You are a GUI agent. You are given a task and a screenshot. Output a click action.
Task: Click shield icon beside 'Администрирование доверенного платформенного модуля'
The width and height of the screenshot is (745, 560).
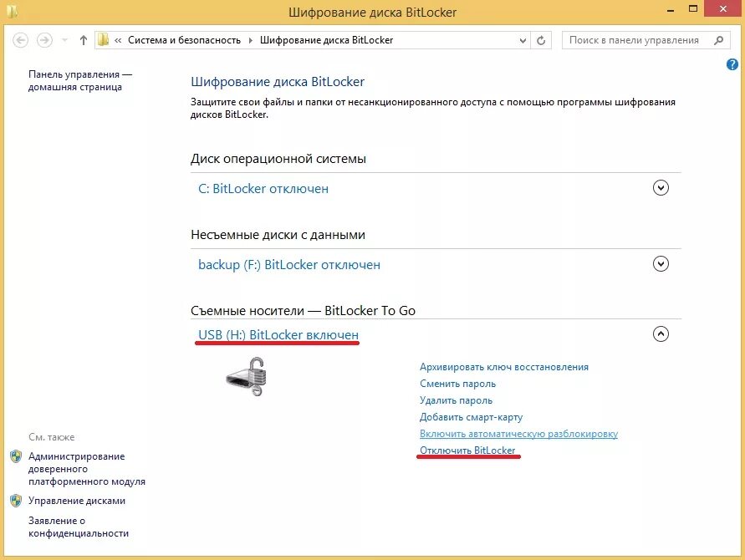point(16,456)
